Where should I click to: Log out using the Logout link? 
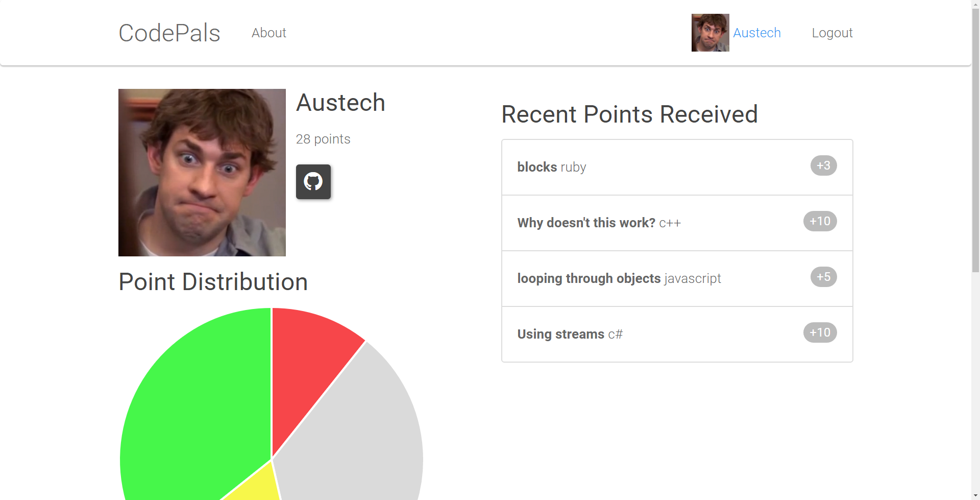click(832, 33)
